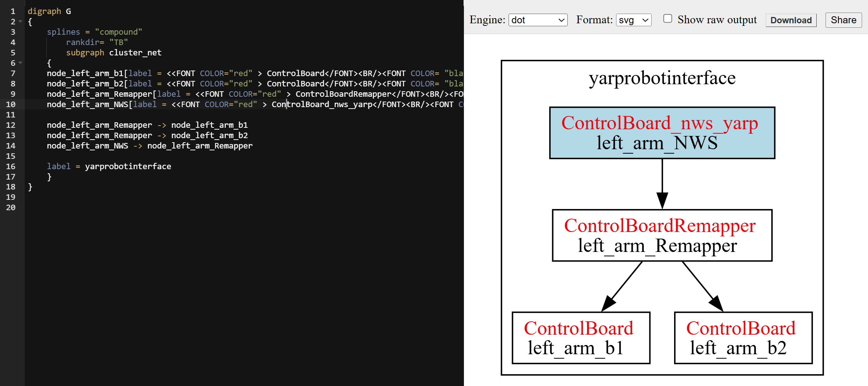Click the arrowhead pointing to left_arm_b2
The height and width of the screenshot is (386, 868).
coord(716,304)
